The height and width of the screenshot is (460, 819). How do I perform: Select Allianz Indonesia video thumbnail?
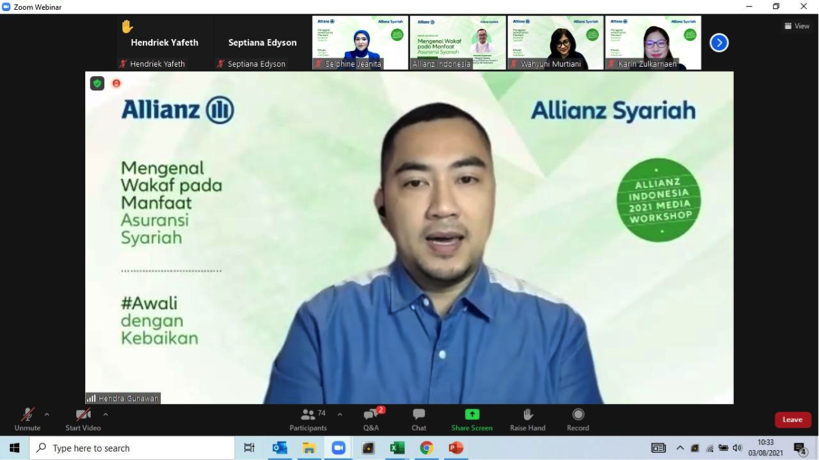pyautogui.click(x=458, y=43)
